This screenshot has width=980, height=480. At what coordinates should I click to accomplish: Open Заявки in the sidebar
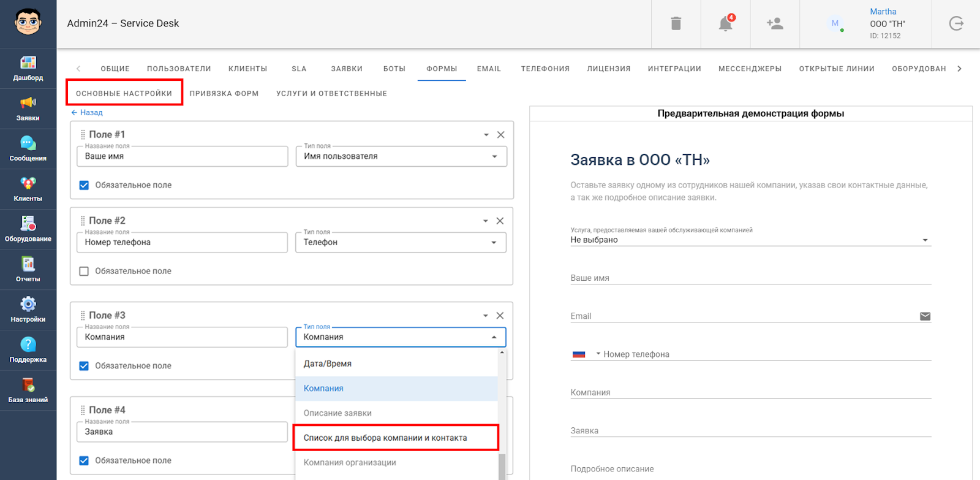pyautogui.click(x=28, y=109)
